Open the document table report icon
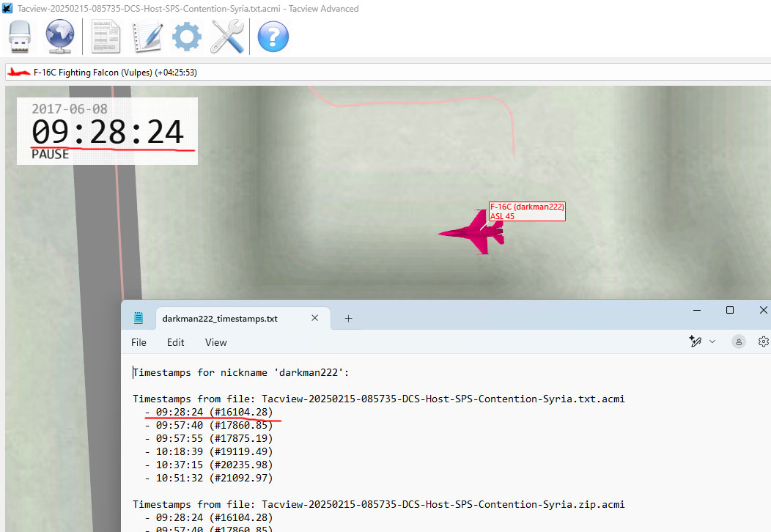The image size is (771, 532). [106, 37]
